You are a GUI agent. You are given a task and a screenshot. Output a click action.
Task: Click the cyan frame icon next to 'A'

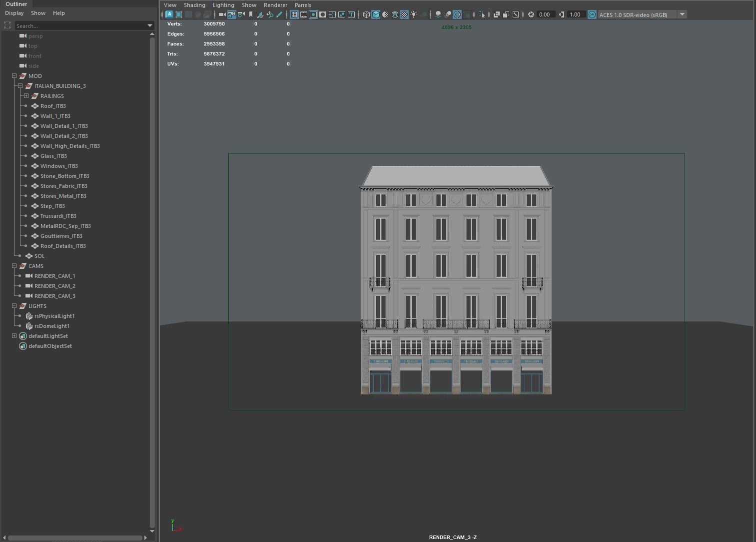(x=179, y=14)
